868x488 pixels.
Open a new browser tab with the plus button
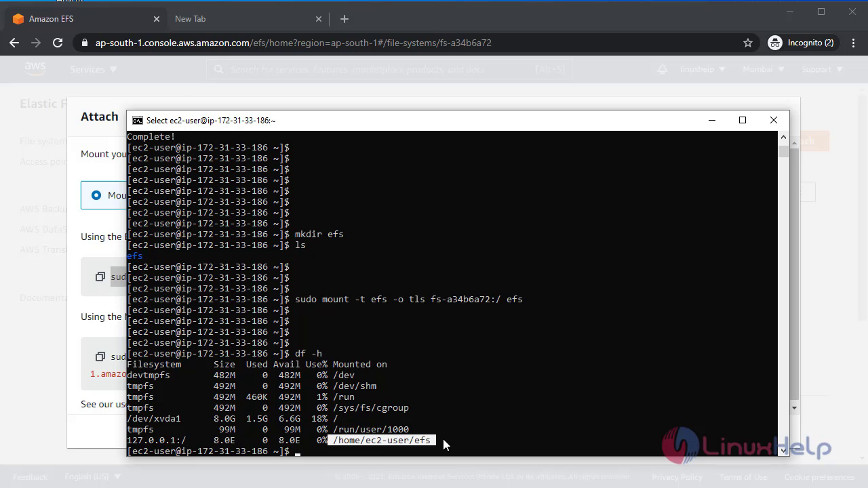point(344,19)
